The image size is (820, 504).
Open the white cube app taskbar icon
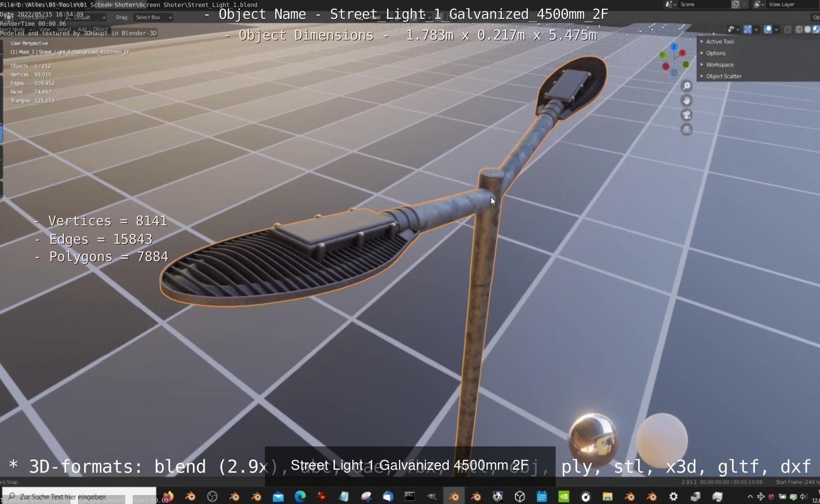(520, 497)
